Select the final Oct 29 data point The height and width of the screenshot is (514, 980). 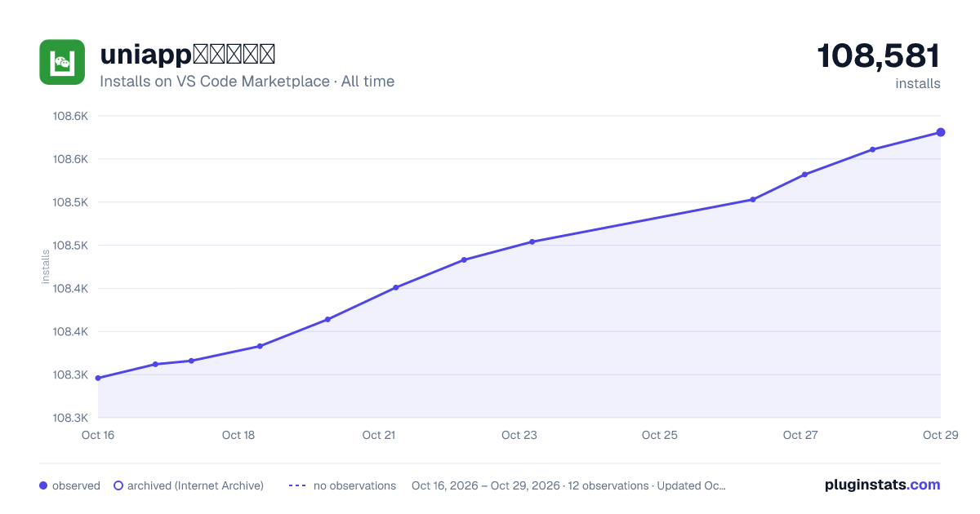click(x=941, y=132)
